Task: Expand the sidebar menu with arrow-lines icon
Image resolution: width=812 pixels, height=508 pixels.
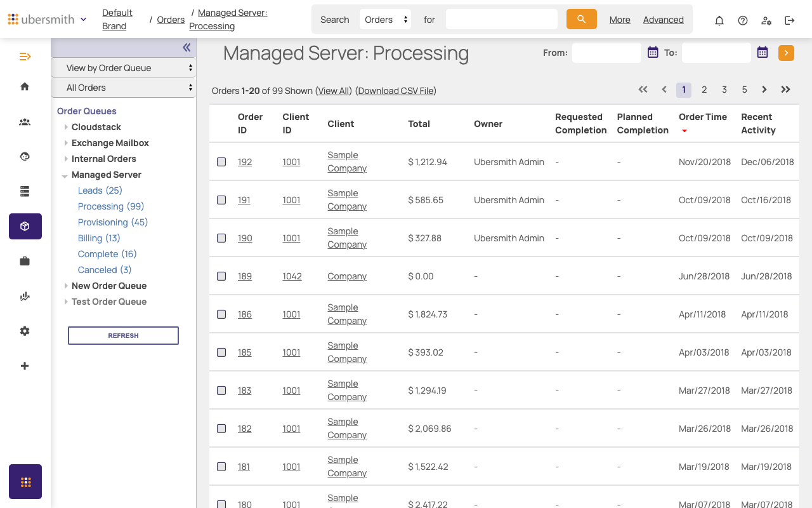Action: pyautogui.click(x=25, y=57)
